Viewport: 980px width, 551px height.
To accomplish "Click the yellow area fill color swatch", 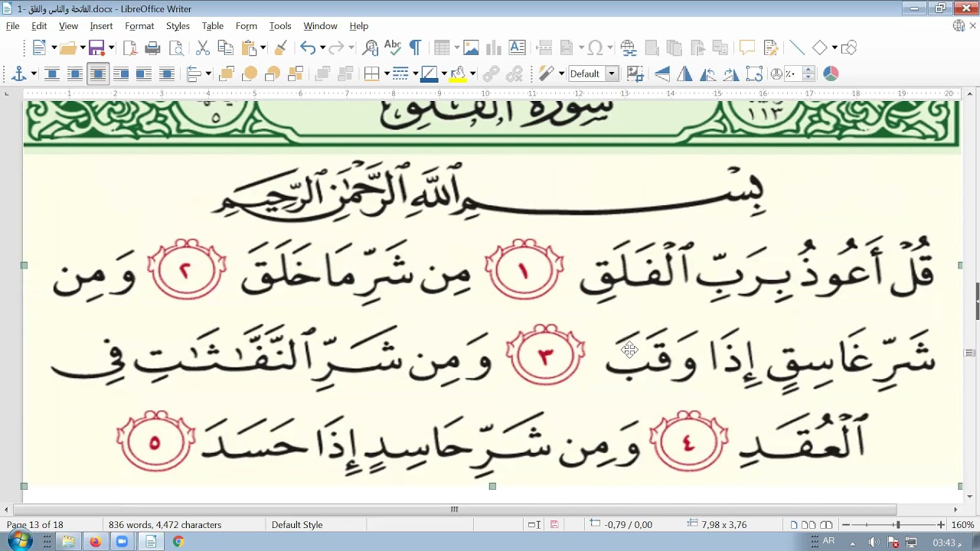I will 458,74.
